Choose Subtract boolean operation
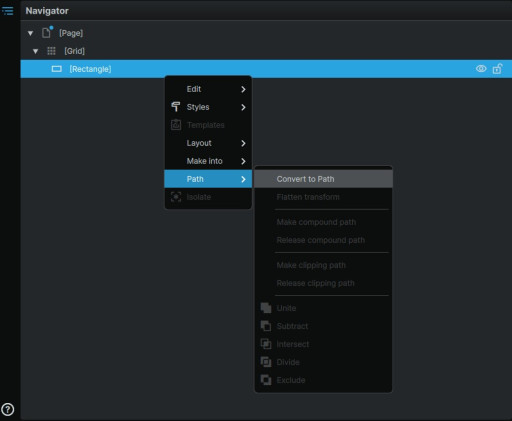 click(323, 326)
